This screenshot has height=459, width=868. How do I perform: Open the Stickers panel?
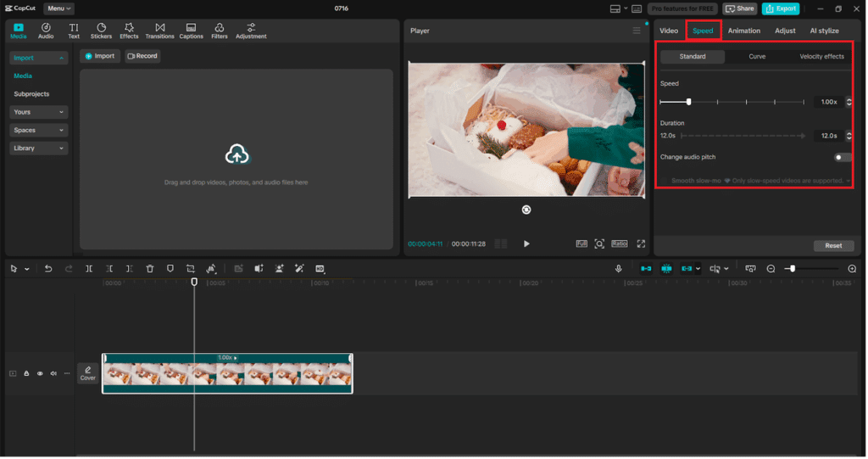(101, 31)
